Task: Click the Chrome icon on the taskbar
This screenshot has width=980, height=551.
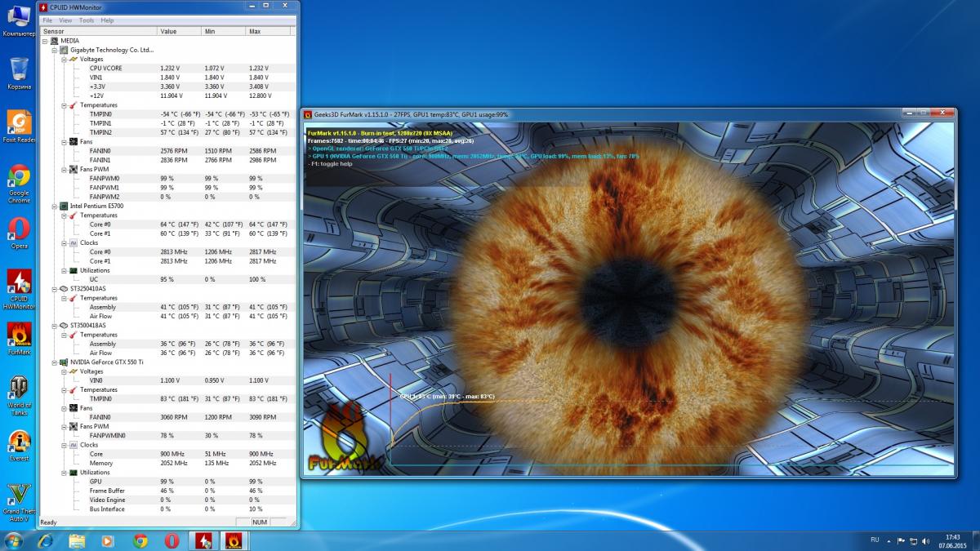Action: (x=140, y=540)
